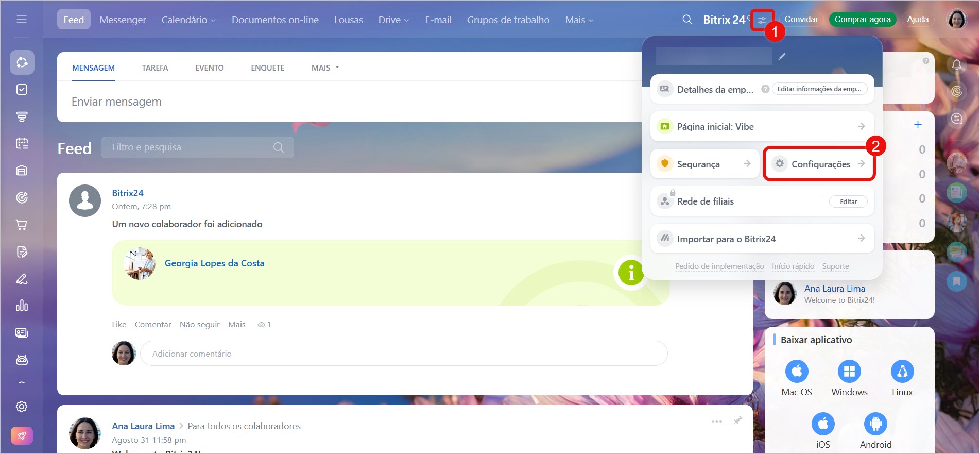This screenshot has height=454, width=980.
Task: Click the Pedido de implementação link
Action: tap(719, 266)
